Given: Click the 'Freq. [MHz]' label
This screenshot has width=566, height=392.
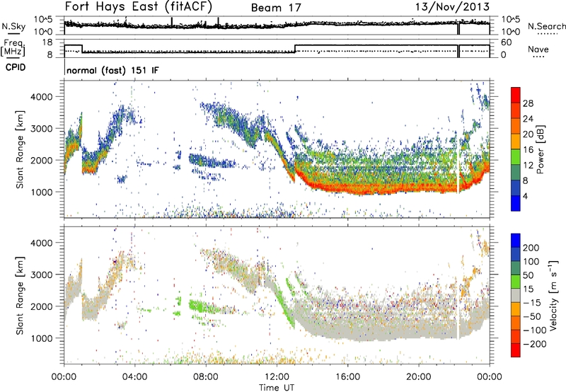Looking at the screenshot, I should (x=13, y=48).
